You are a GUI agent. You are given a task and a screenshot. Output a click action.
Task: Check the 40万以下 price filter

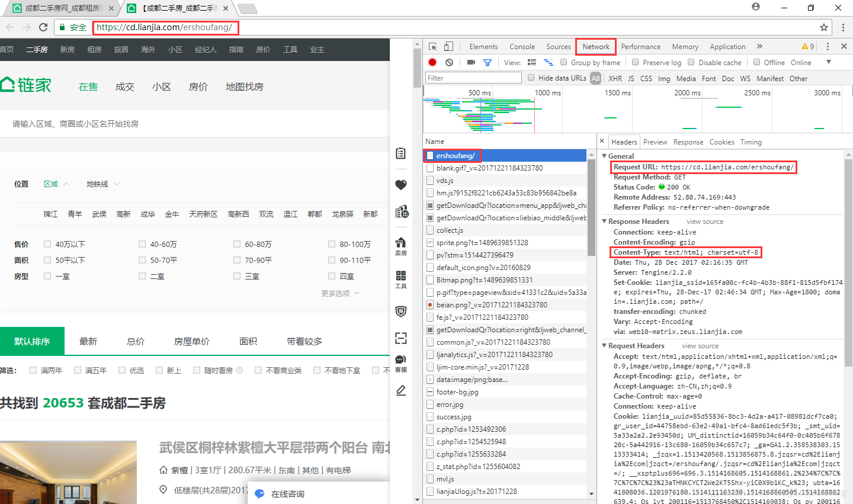(x=47, y=244)
